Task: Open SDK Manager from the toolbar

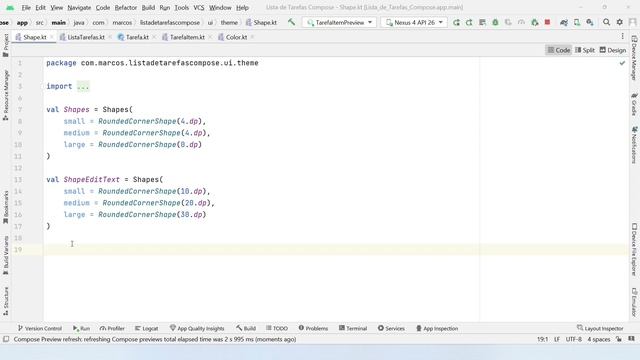Action: pos(590,22)
